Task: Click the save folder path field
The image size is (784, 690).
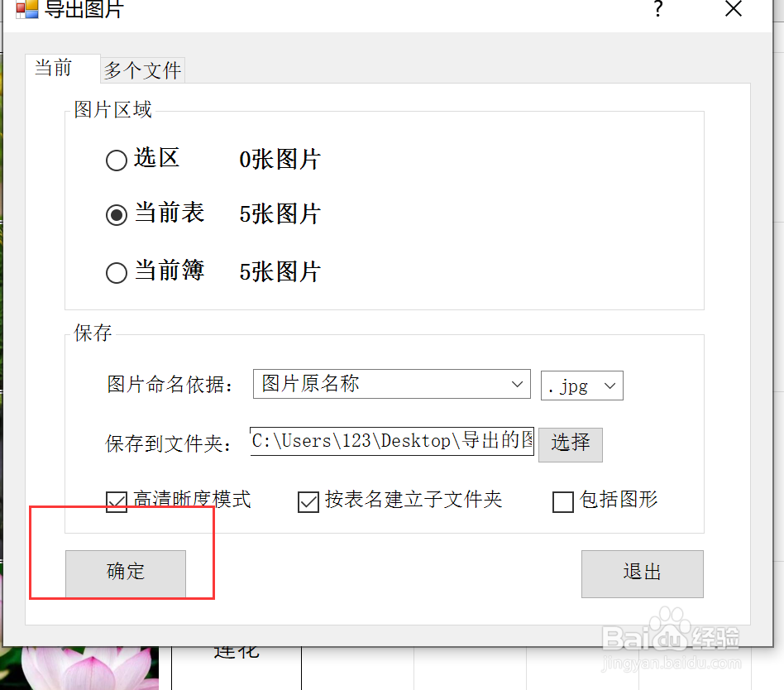Action: click(x=392, y=441)
